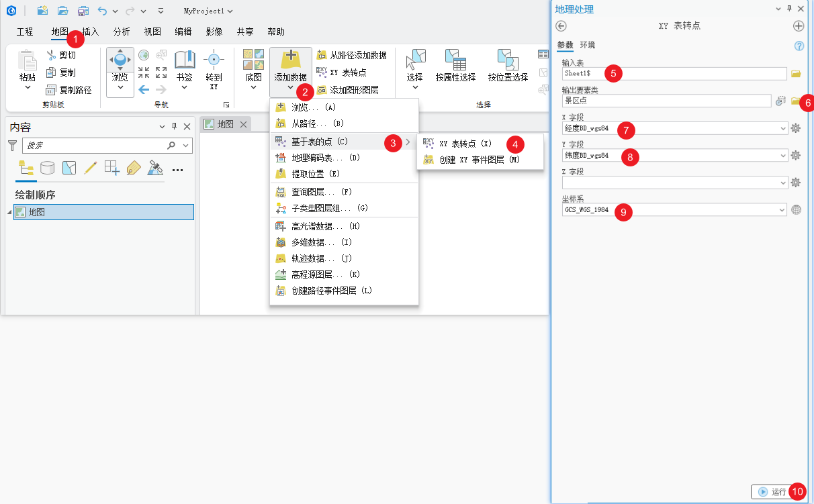The width and height of the screenshot is (814, 504).
Task: Choose 地理编码表... (D) menu entry
Action: click(x=344, y=158)
